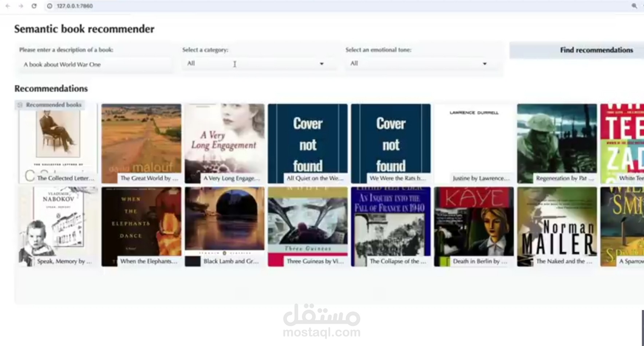This screenshot has height=346, width=644.
Task: Click the icon beside the Recommended books label
Action: (x=20, y=105)
